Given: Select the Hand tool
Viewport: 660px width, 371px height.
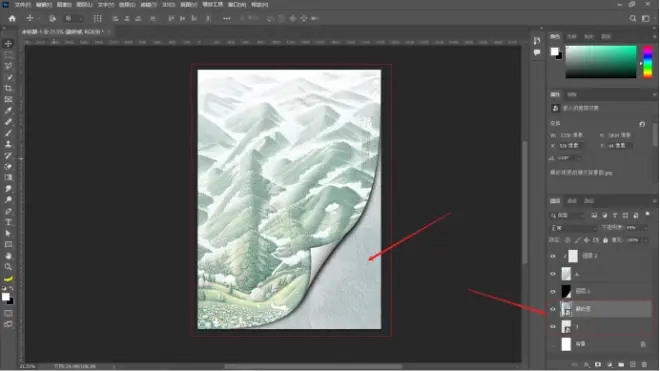Looking at the screenshot, I should pyautogui.click(x=8, y=256).
